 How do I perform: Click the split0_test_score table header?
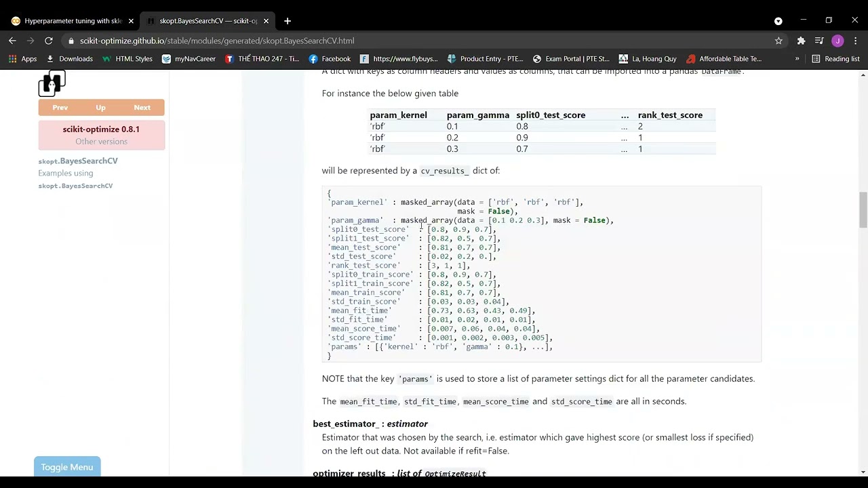point(551,115)
